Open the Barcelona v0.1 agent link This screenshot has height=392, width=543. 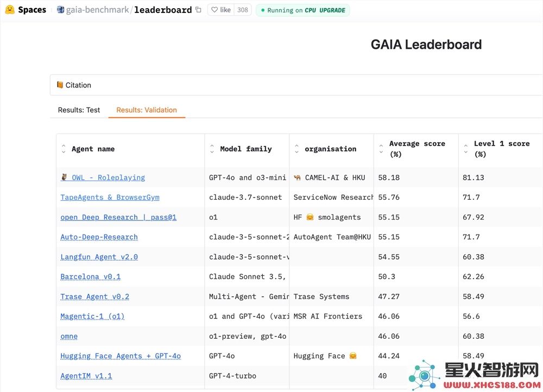click(x=90, y=277)
